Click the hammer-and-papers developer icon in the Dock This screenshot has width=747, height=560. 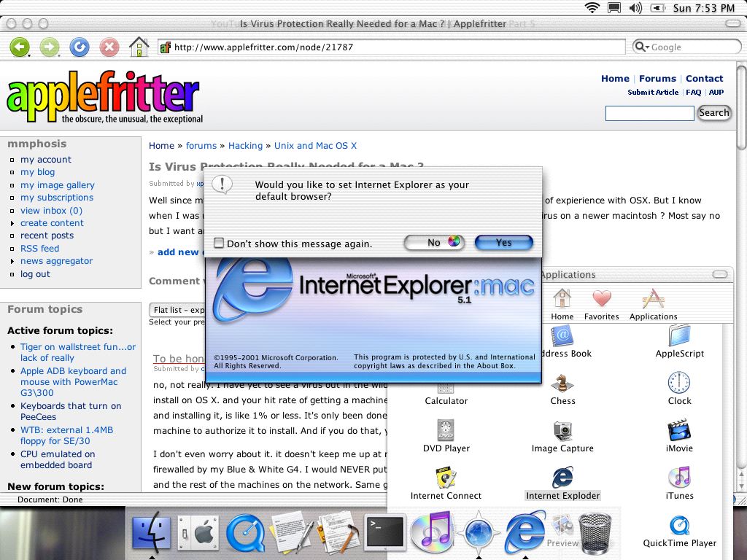(338, 532)
